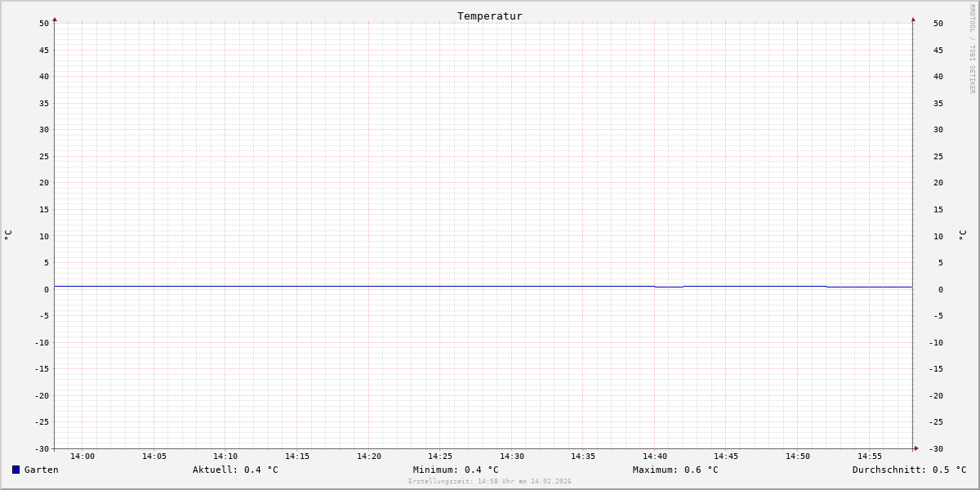This screenshot has height=490, width=980.
Task: Click the Durchschnitt: 0.5 °C value
Action: click(910, 470)
